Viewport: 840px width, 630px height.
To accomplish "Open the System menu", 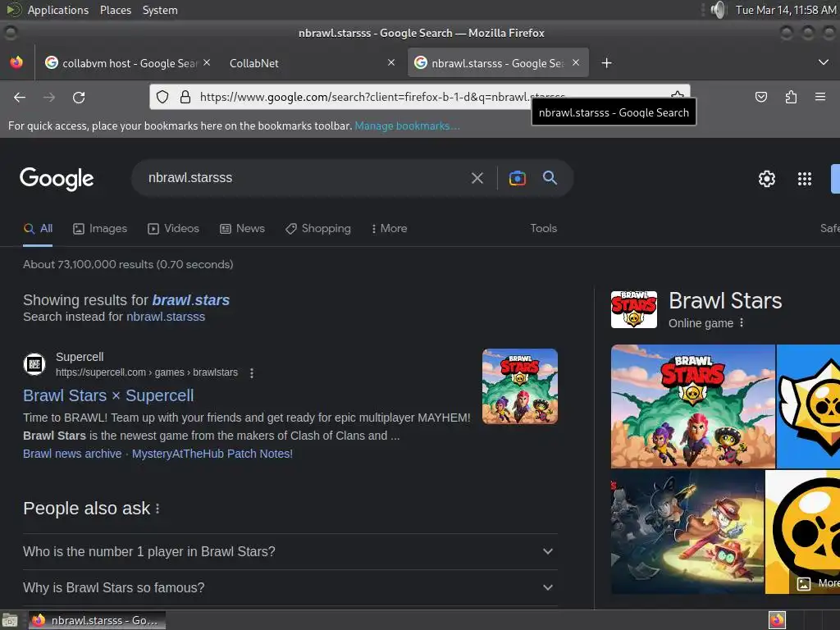I will (x=160, y=10).
